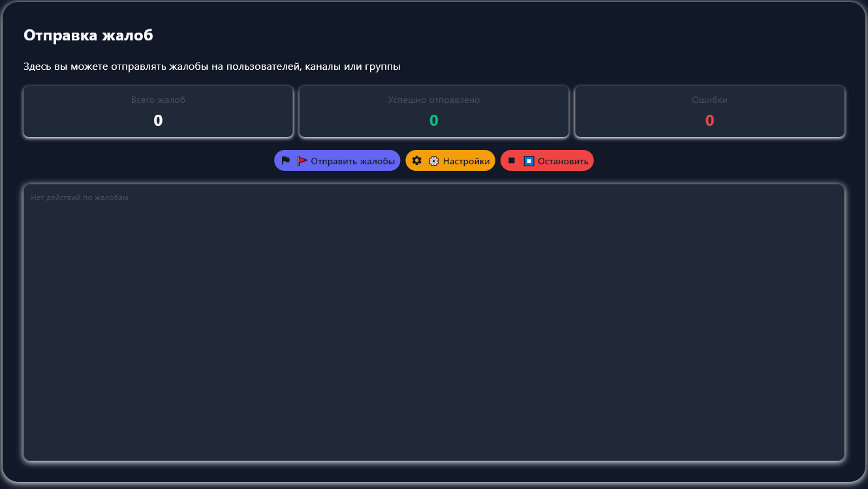Image resolution: width=868 pixels, height=489 pixels.
Task: Click the description text under the heading
Action: pyautogui.click(x=211, y=67)
